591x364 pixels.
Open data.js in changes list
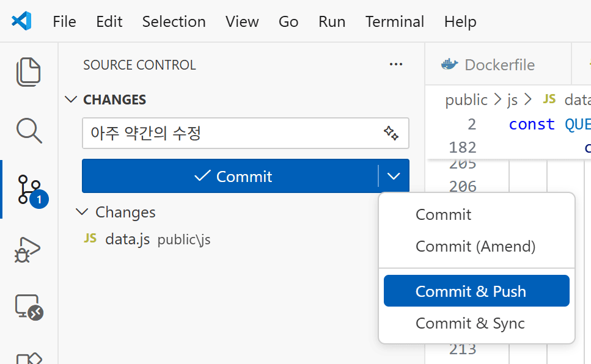coord(127,239)
